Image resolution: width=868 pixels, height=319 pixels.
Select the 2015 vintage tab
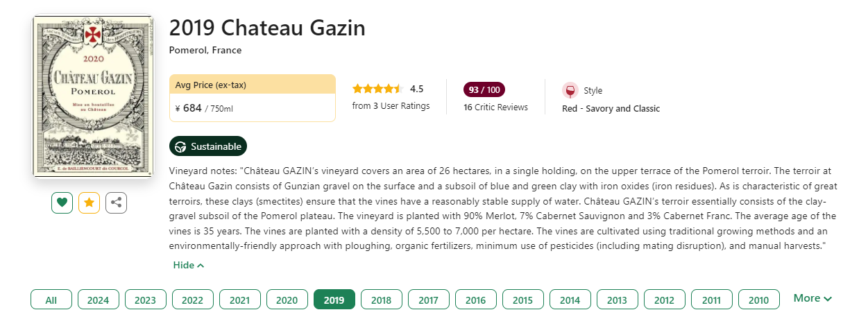pyautogui.click(x=523, y=300)
